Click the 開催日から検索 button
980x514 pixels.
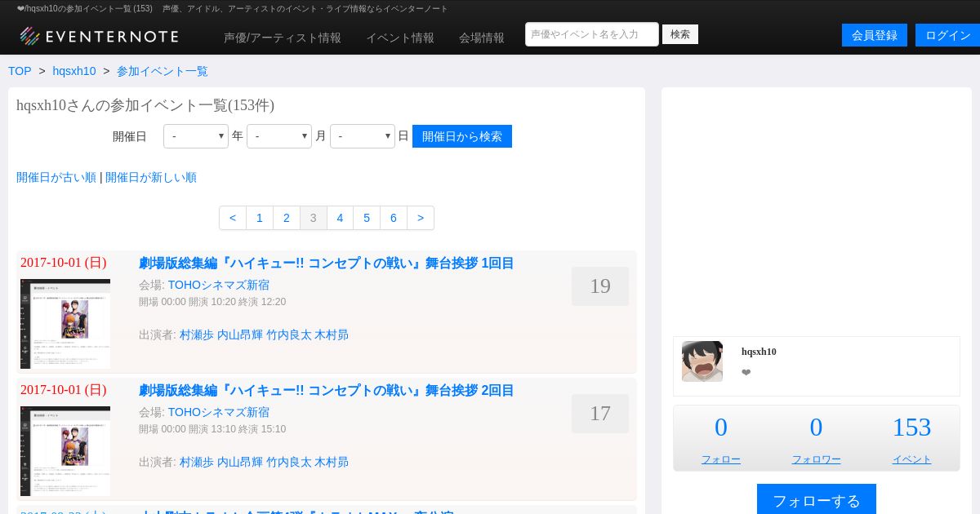462,136
